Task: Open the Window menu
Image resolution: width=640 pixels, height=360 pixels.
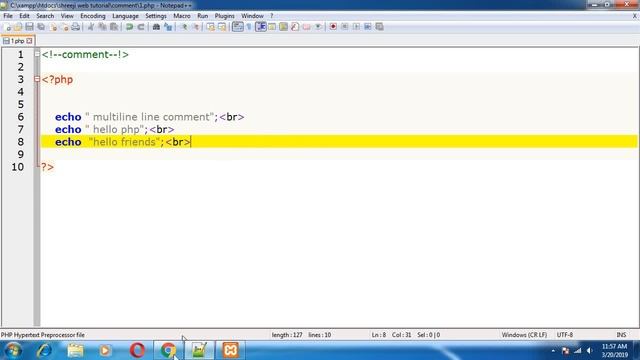Action: click(x=252, y=16)
